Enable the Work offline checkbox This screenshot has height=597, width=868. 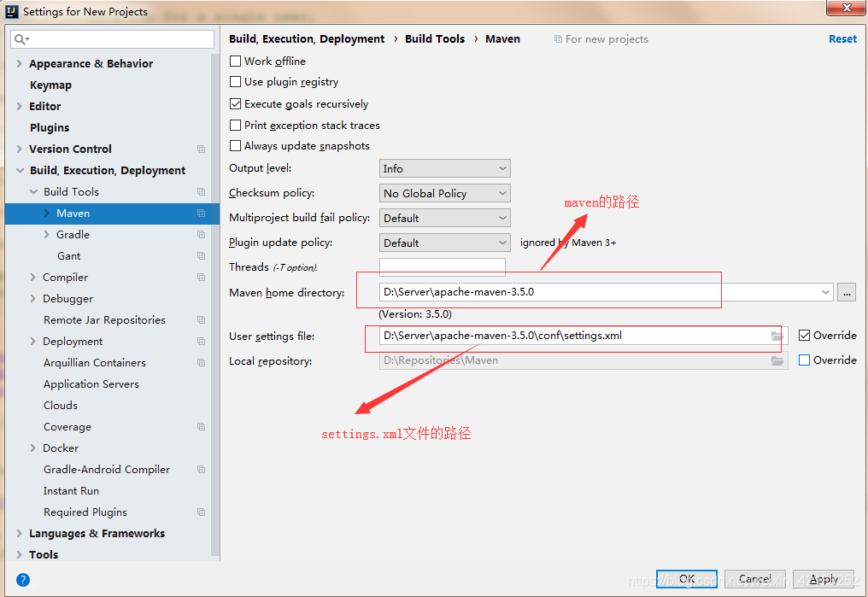235,61
